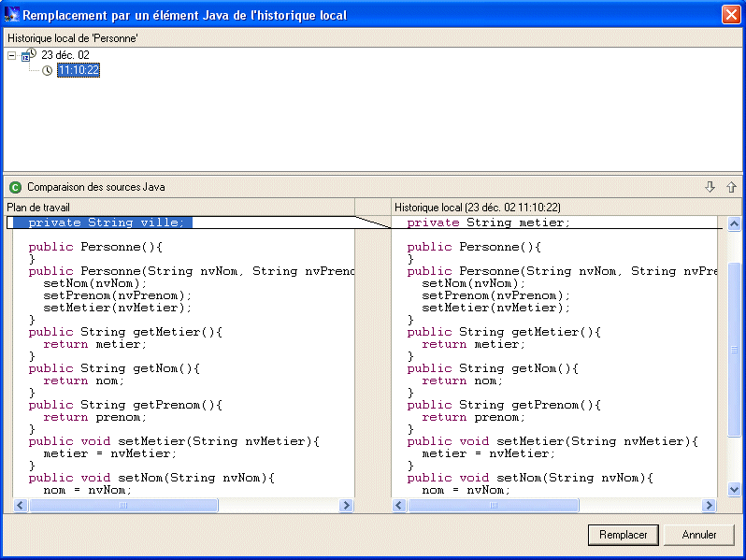This screenshot has width=746, height=560.
Task: Click the vertical scrollbar thumb
Action: coord(734,350)
